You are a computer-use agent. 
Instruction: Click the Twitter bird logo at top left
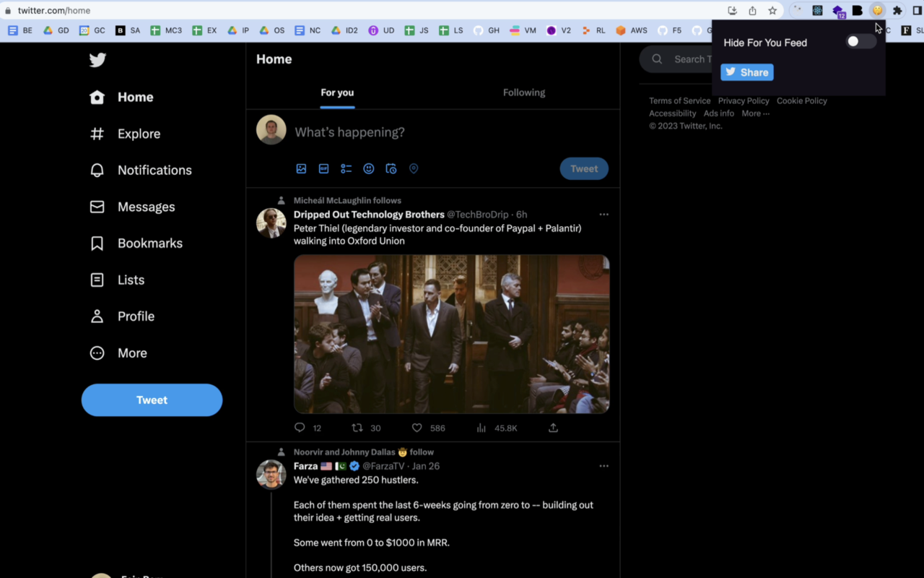(97, 60)
